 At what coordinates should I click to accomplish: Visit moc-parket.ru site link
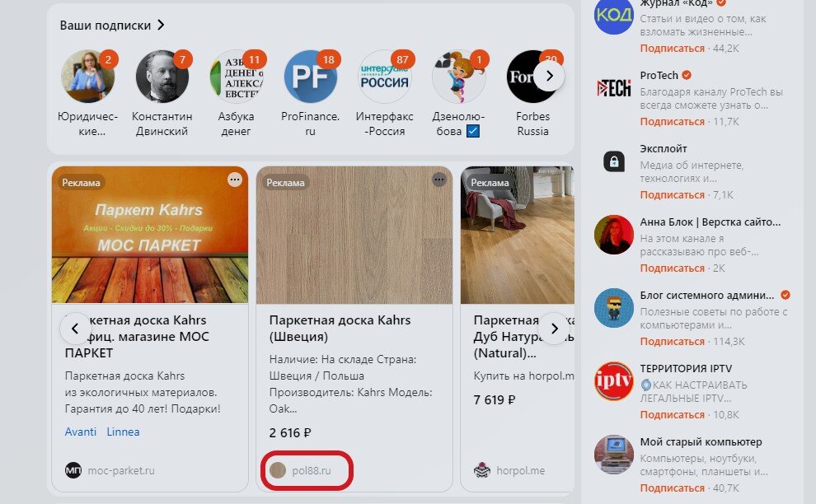click(x=121, y=471)
